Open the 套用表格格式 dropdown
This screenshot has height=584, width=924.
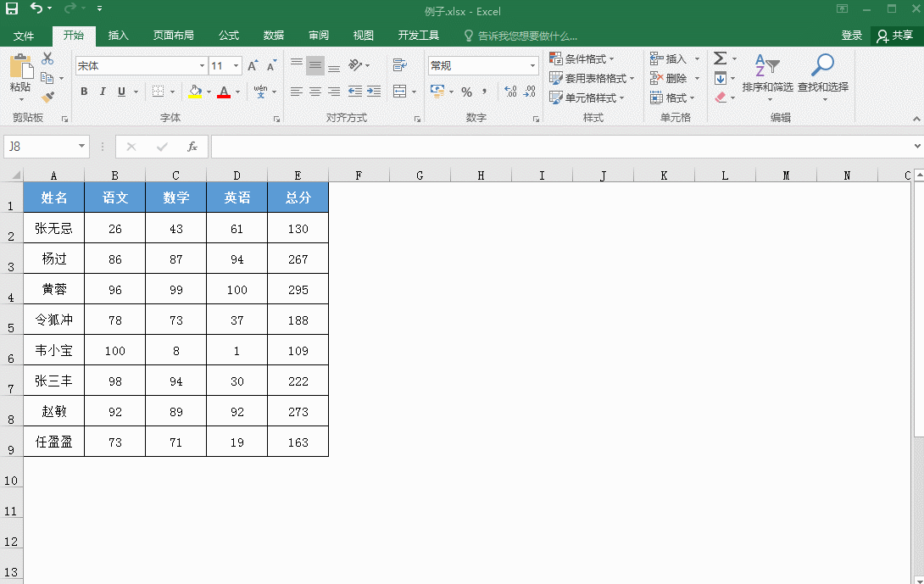pos(592,78)
